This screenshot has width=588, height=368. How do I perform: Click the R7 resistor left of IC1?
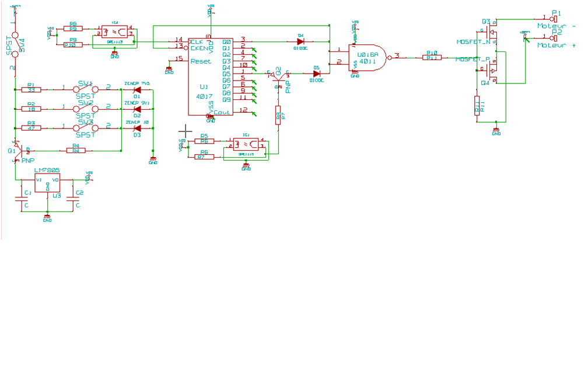point(204,157)
